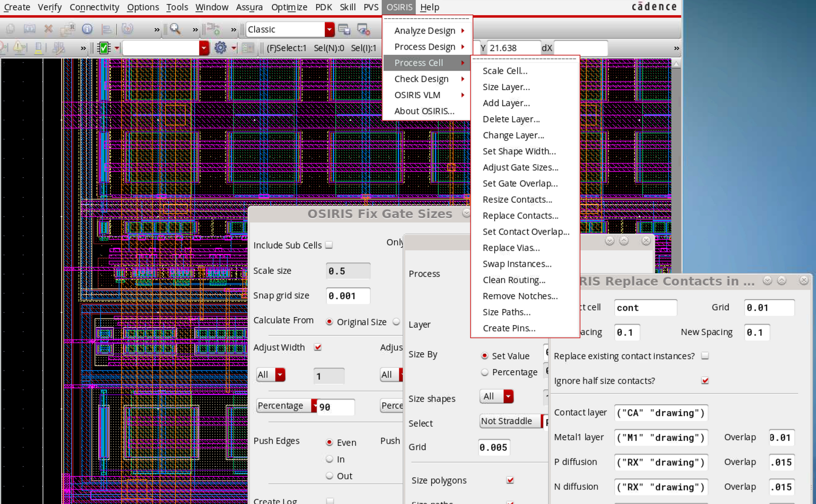The width and height of the screenshot is (816, 504).
Task: Roll down the OSIRIS Fix Gate Sizes window
Action: 466,213
